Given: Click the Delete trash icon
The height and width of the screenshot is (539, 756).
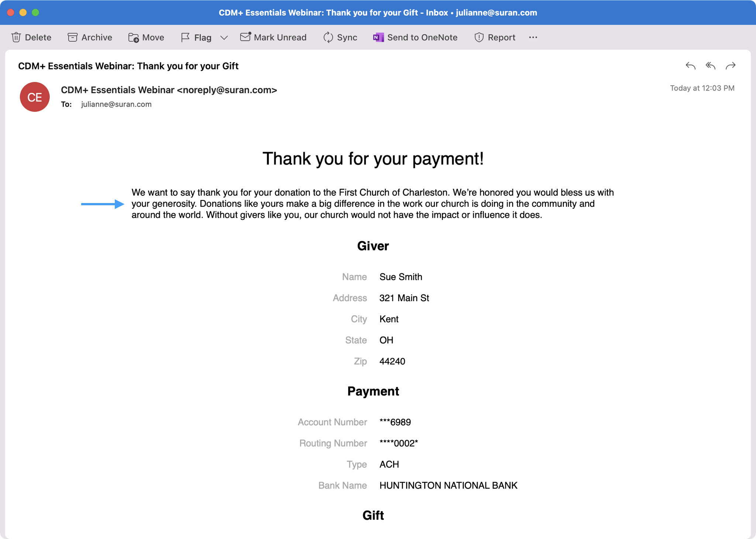Looking at the screenshot, I should pyautogui.click(x=16, y=37).
